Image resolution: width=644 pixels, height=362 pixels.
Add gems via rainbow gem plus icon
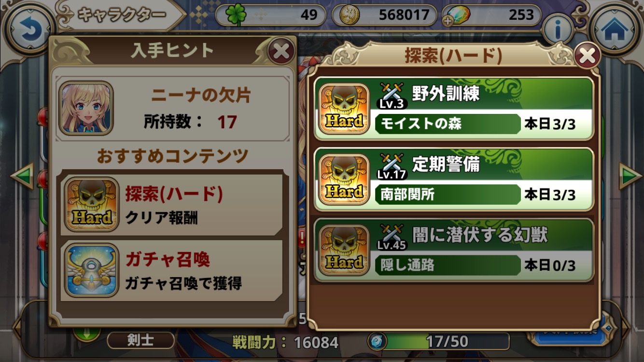pyautogui.click(x=455, y=15)
